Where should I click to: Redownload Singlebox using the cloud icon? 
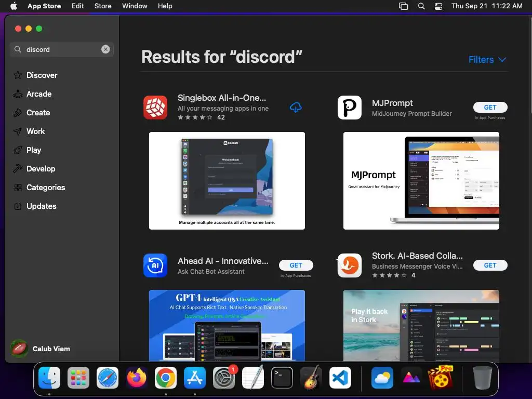pyautogui.click(x=296, y=108)
